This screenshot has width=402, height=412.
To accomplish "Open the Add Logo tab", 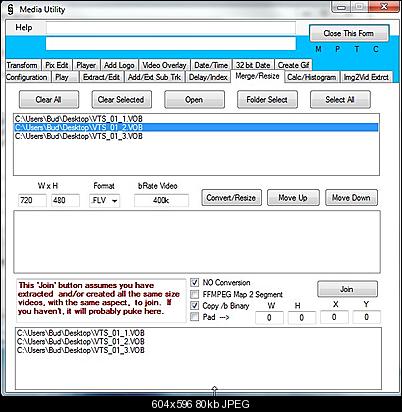I will point(119,65).
